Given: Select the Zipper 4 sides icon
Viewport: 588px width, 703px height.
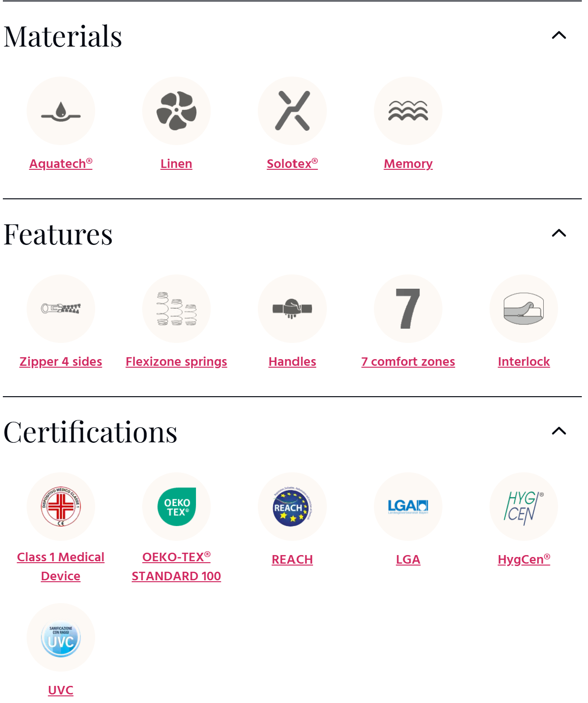Looking at the screenshot, I should (61, 309).
